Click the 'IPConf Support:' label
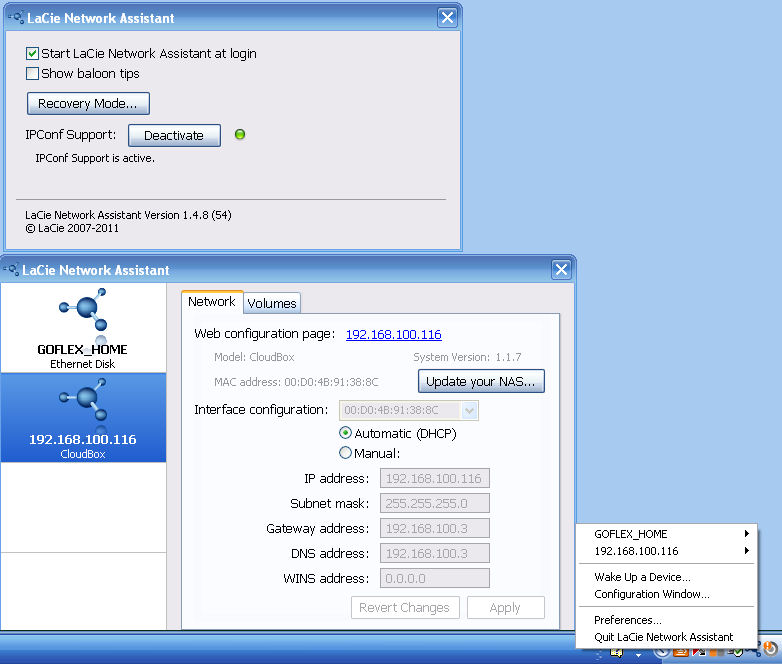The width and height of the screenshot is (782, 664). [x=70, y=135]
